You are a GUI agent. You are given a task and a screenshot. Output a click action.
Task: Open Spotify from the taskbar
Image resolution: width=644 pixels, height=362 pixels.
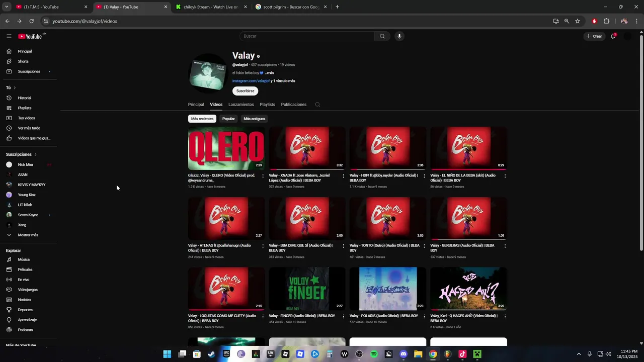[374, 354]
